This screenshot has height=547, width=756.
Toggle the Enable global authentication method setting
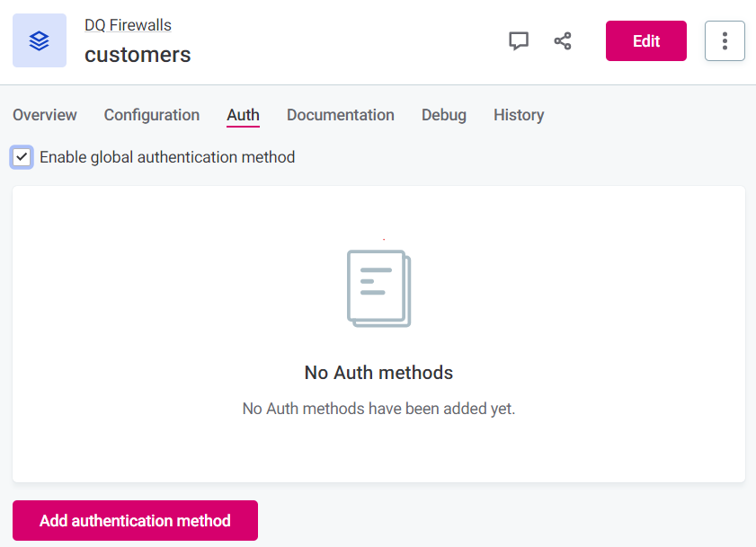20,157
